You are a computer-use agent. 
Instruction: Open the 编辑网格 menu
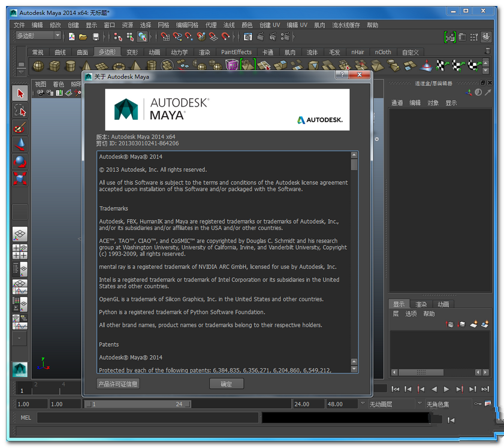pyautogui.click(x=187, y=25)
